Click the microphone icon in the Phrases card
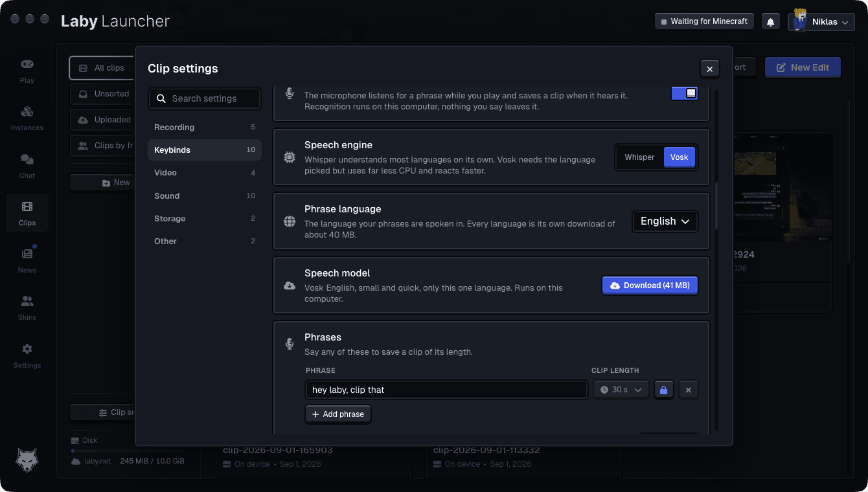868x492 pixels. point(290,344)
